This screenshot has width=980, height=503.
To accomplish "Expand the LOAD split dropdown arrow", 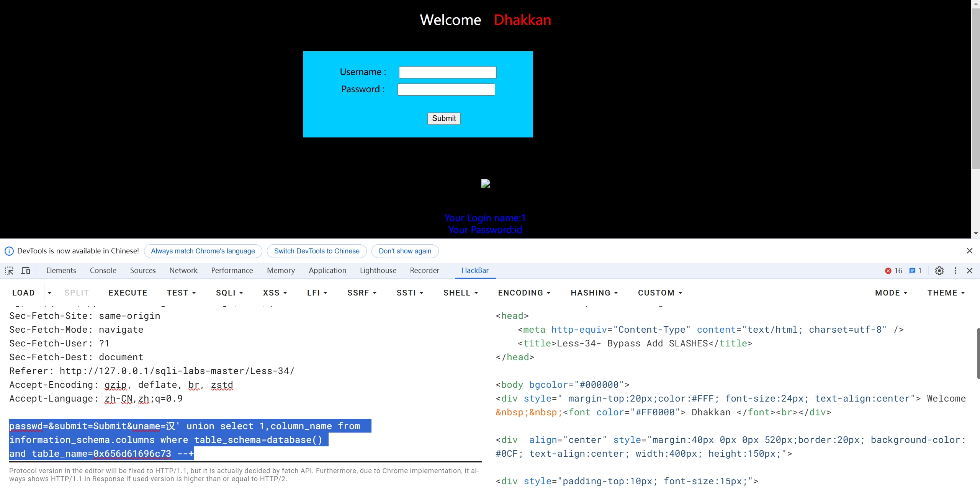I will click(x=49, y=293).
